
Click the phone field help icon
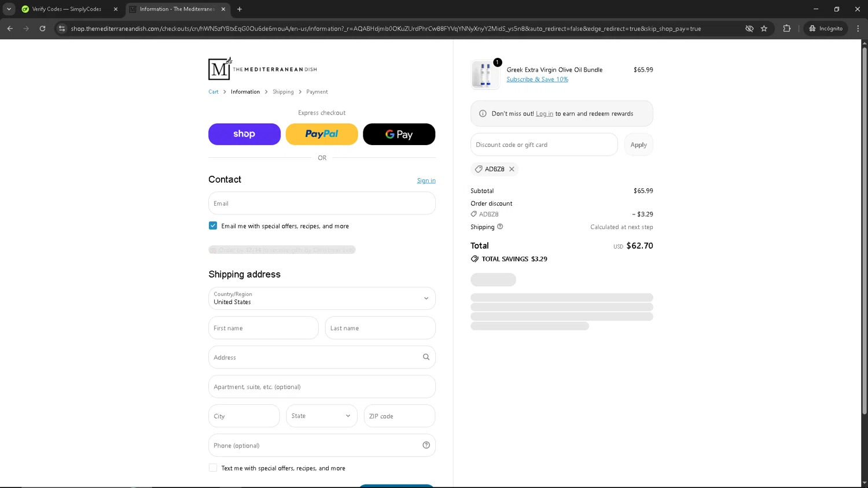point(426,445)
